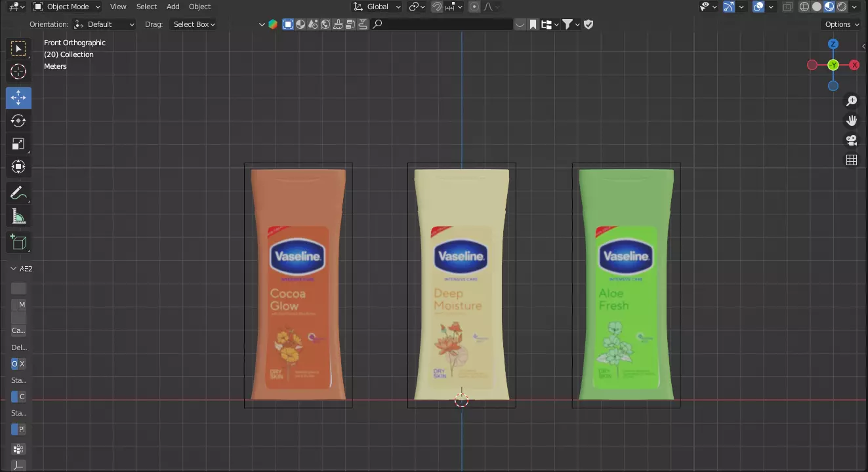The image size is (868, 472).
Task: Toggle show overlays button
Action: pyautogui.click(x=758, y=7)
